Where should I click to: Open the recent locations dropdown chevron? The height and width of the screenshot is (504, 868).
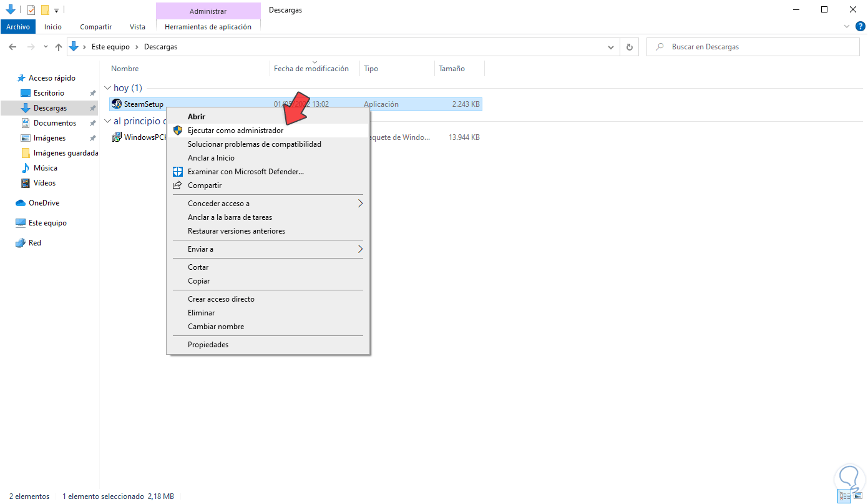point(46,47)
